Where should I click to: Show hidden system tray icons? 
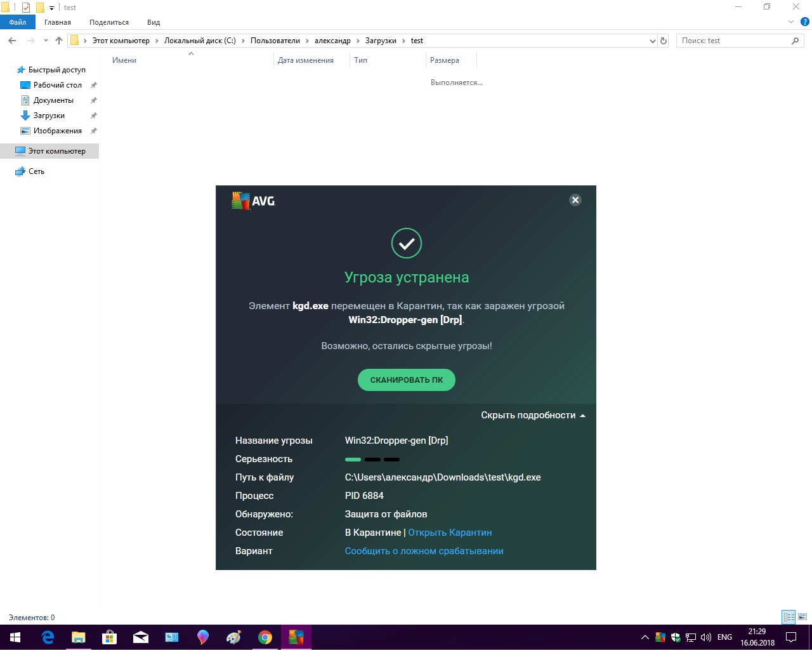point(645,637)
